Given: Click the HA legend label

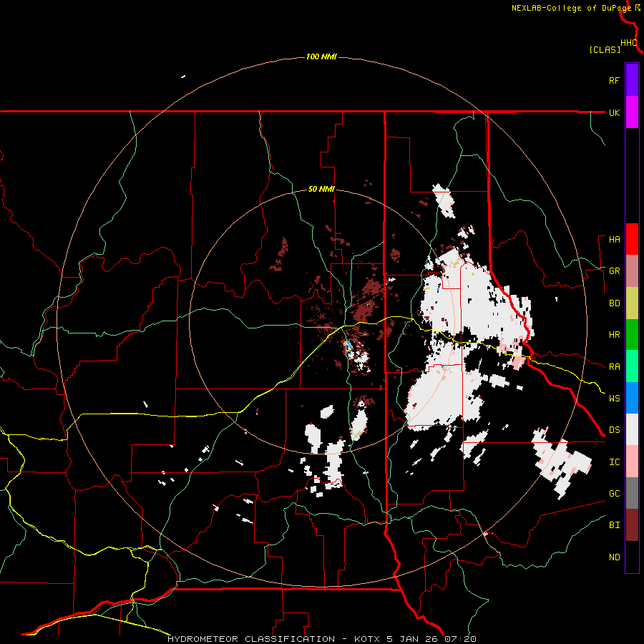Looking at the screenshot, I should [x=614, y=240].
